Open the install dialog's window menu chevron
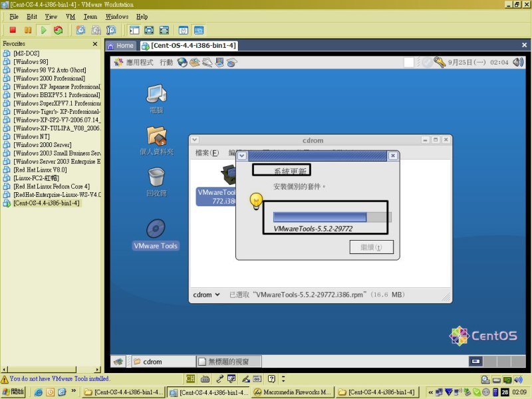Screen dimensions: 532x399 pyautogui.click(x=242, y=156)
